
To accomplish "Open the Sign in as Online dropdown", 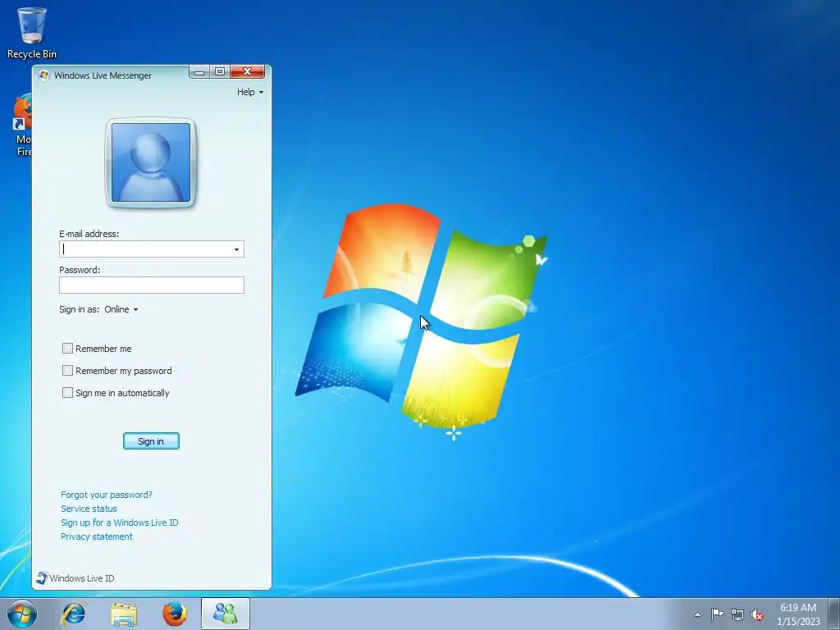I will (x=121, y=309).
